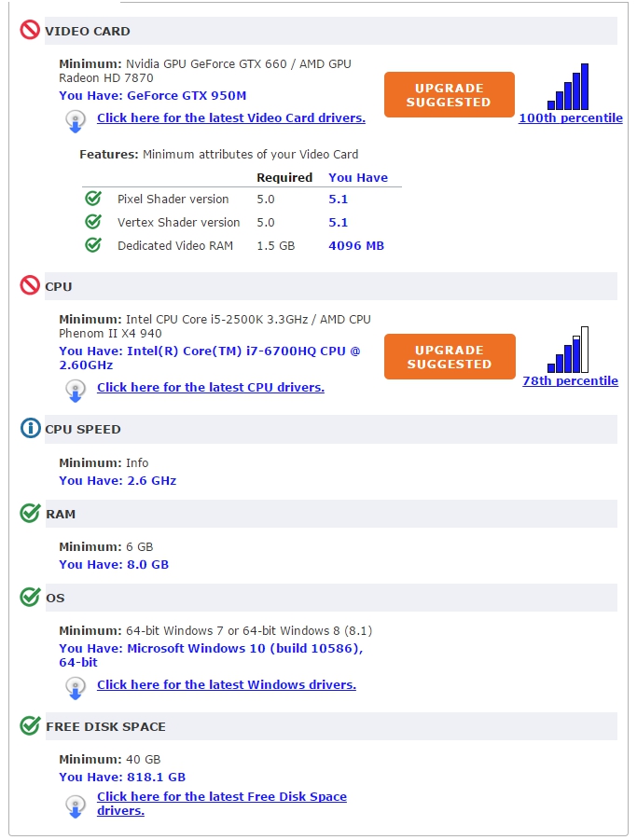
Task: Click the red prohibited icon beside CPU
Action: (30, 285)
